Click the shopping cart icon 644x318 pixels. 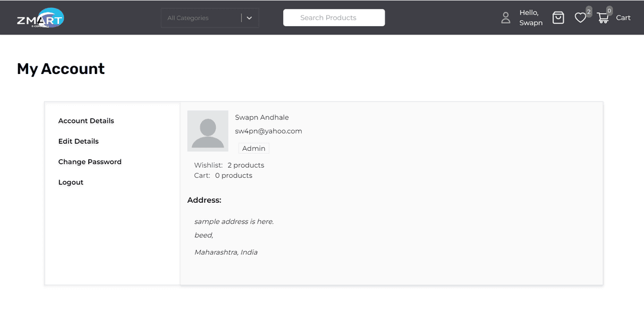603,18
